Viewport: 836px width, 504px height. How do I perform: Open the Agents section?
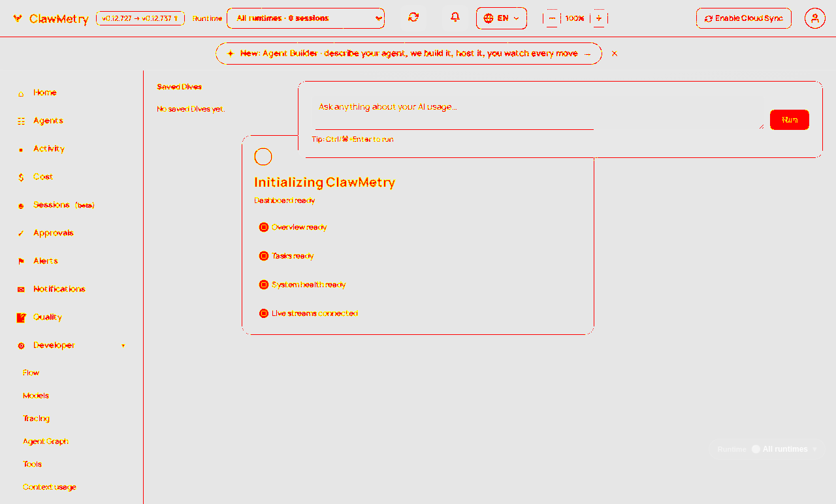coord(72,121)
